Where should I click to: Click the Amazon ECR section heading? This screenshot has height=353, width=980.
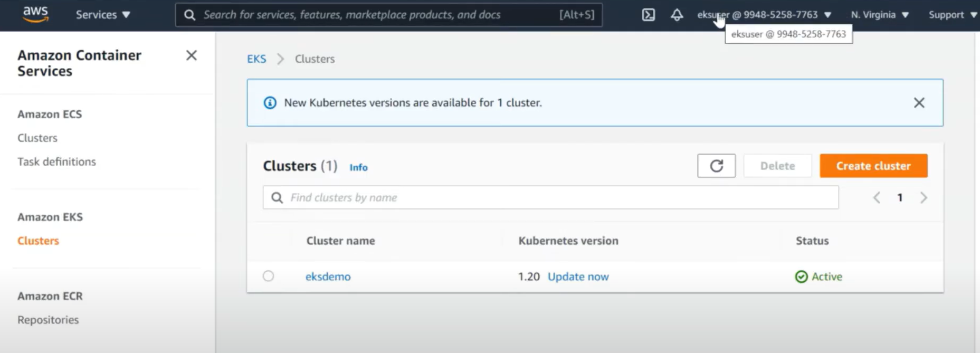[50, 296]
